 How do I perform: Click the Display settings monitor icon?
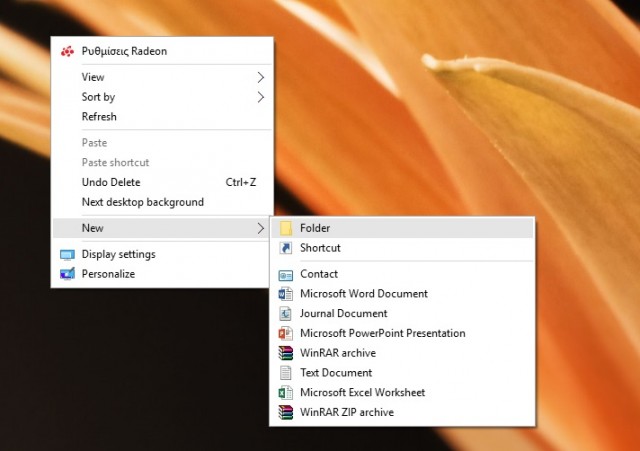coord(67,254)
